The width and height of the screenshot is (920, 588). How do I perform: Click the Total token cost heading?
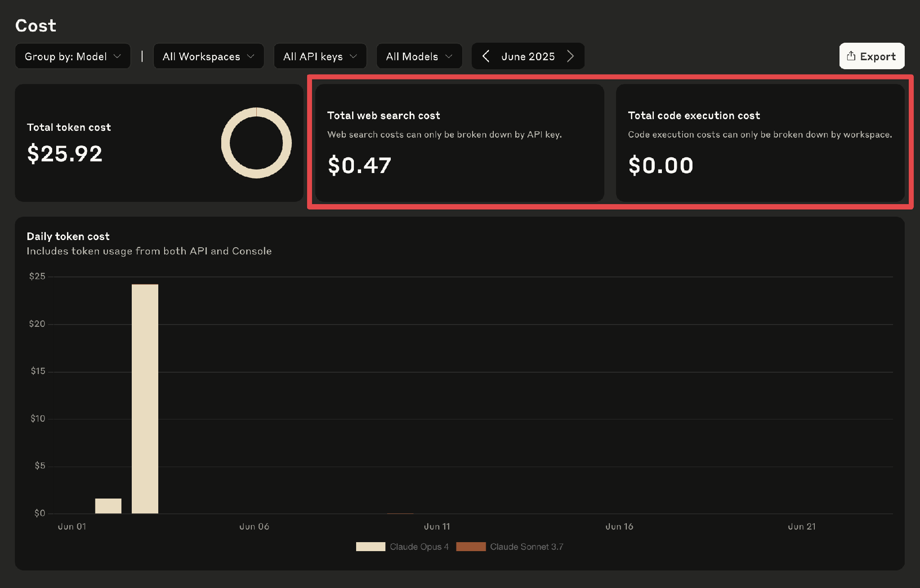[69, 127]
